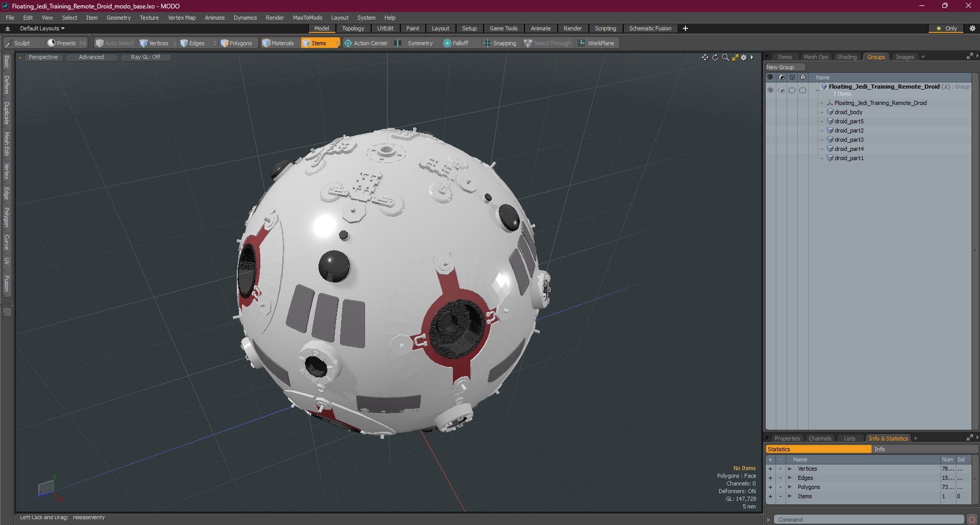
Task: Toggle visibility eye for droid group
Action: coord(770,90)
